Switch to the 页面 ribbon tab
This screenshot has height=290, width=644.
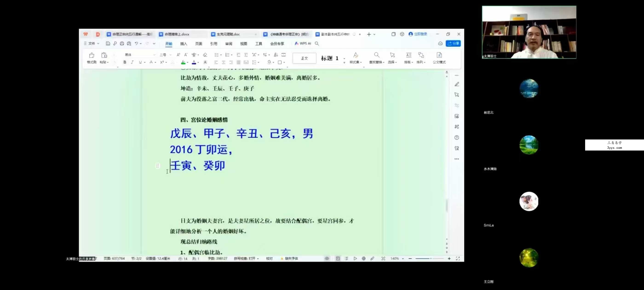[198, 44]
